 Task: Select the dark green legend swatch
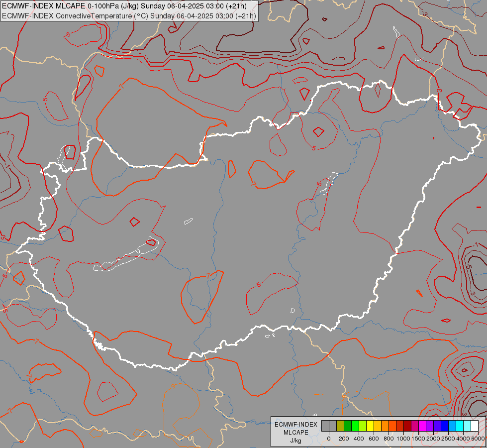pos(348,426)
